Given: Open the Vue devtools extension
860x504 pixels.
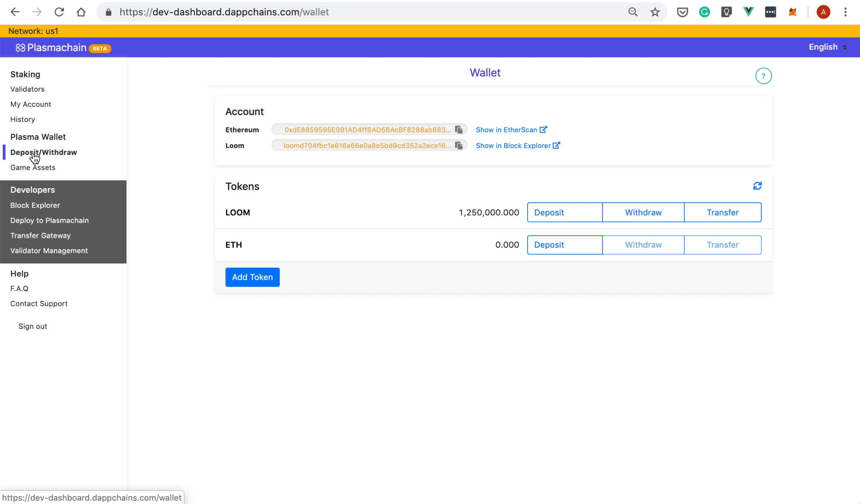Looking at the screenshot, I should [x=748, y=12].
